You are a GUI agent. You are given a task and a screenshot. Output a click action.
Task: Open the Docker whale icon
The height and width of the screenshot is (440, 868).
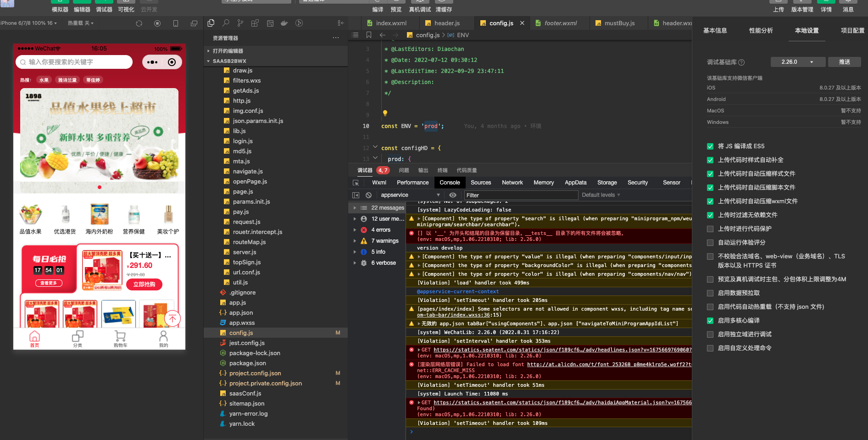pyautogui.click(x=284, y=23)
